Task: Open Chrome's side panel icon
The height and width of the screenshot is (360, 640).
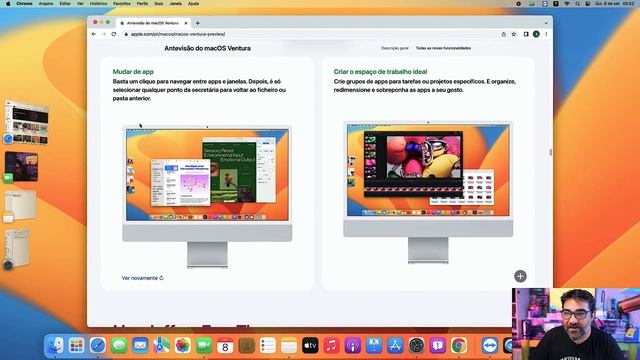Action: tap(526, 34)
